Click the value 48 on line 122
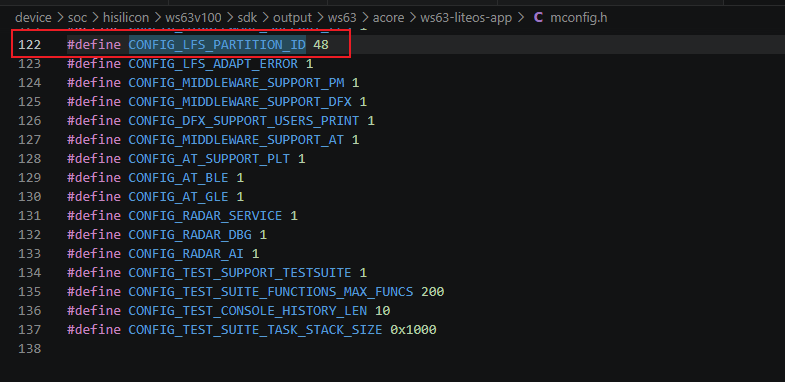The image size is (785, 382). click(321, 45)
